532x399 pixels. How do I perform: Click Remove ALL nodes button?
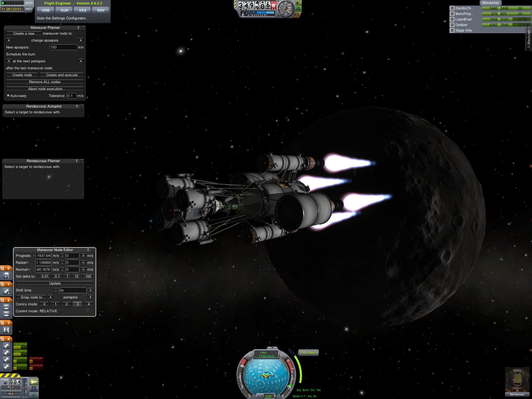[45, 82]
